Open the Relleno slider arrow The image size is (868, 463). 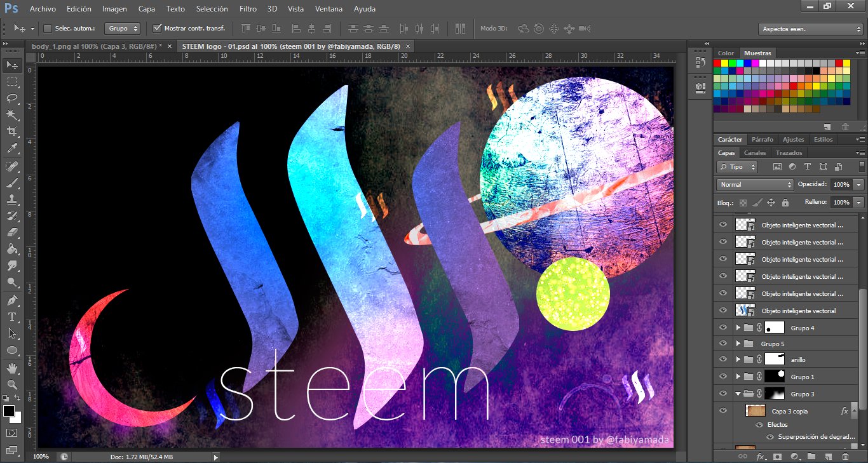coord(859,203)
